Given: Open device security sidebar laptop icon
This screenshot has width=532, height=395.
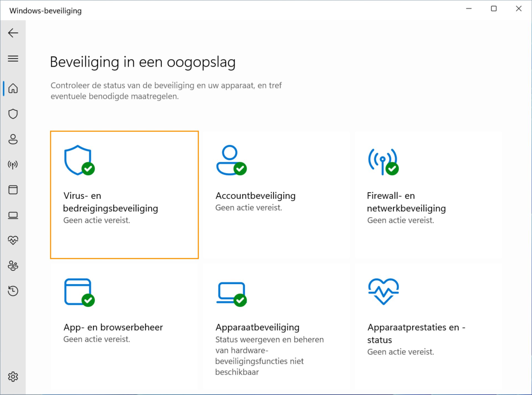Looking at the screenshot, I should 13,215.
